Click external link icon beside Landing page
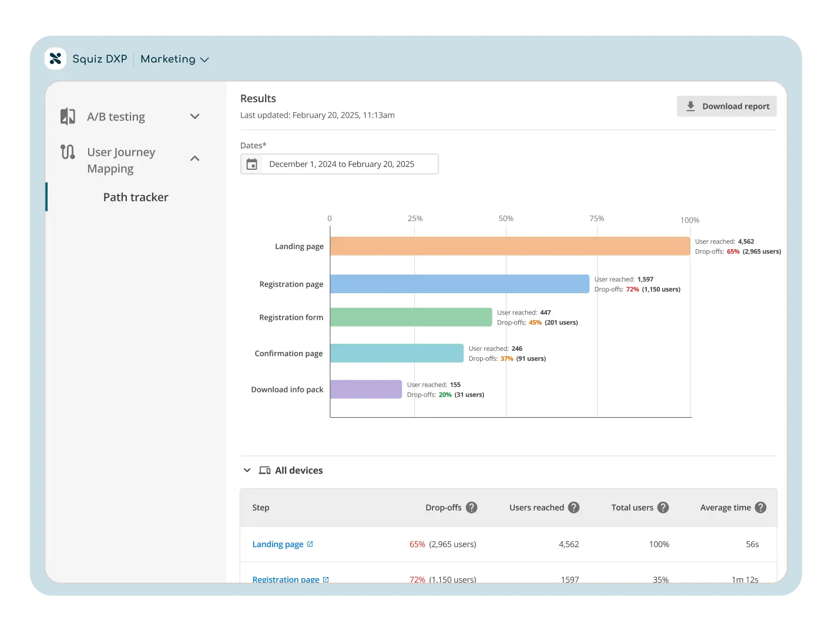The height and width of the screenshot is (644, 832). coord(310,544)
